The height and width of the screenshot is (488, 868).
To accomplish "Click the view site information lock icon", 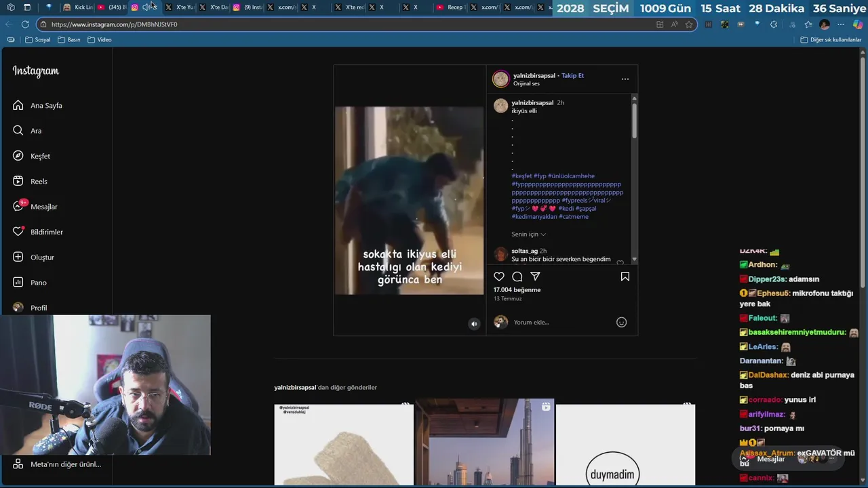I will tap(43, 24).
